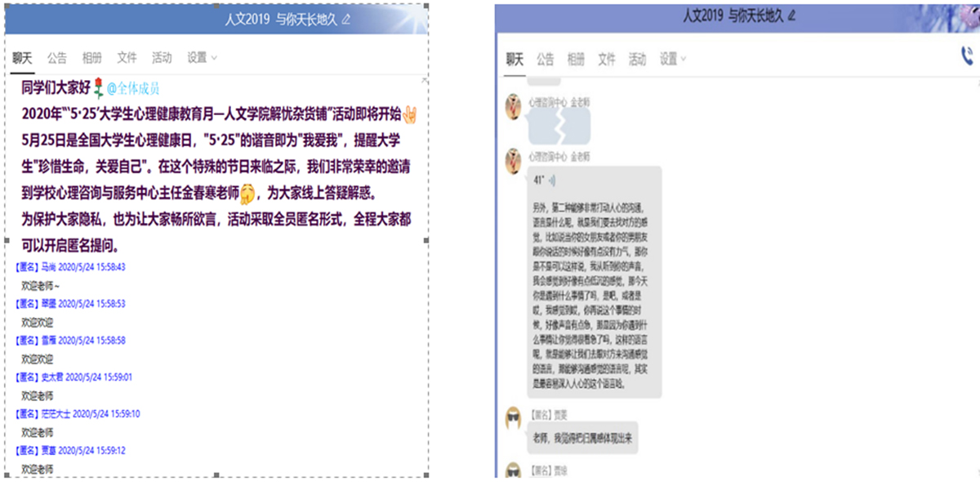Click the rose emoji in the announcement
980x482 pixels.
tap(98, 87)
